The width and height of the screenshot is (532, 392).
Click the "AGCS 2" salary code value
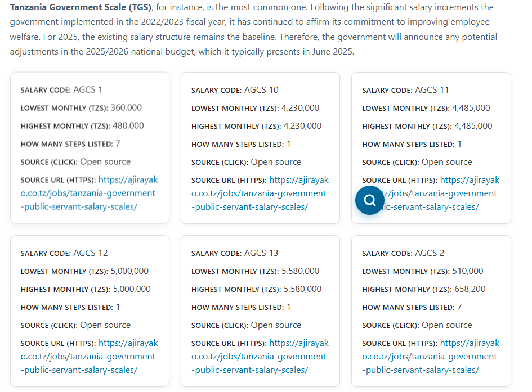pyautogui.click(x=430, y=253)
